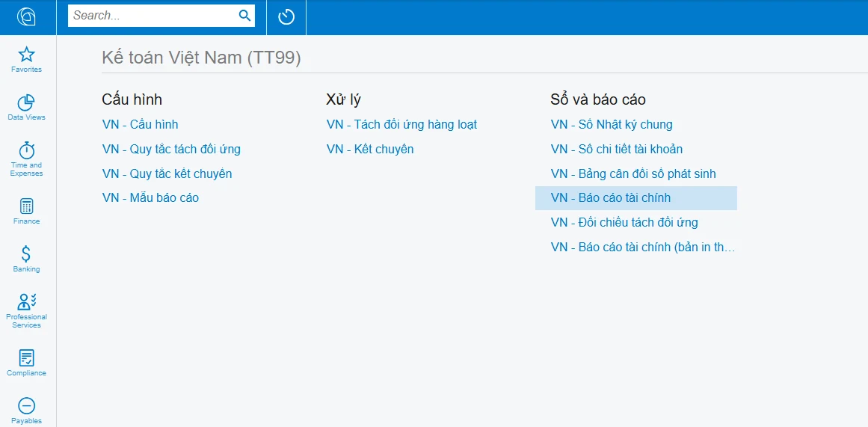Click the Xử lý section heading
Image resolution: width=868 pixels, height=427 pixels.
[343, 99]
